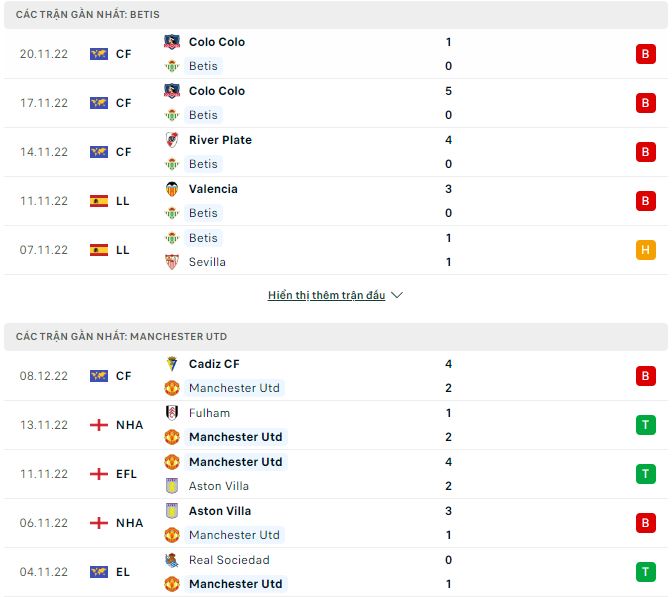Click green T badge for Fulham match
The width and height of the screenshot is (672, 597).
pyautogui.click(x=645, y=425)
